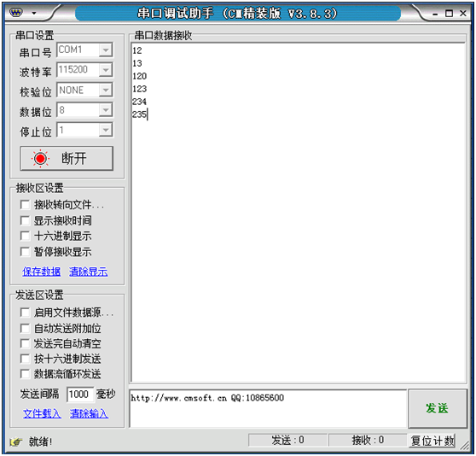Close the serial debug assistant window

click(x=463, y=14)
